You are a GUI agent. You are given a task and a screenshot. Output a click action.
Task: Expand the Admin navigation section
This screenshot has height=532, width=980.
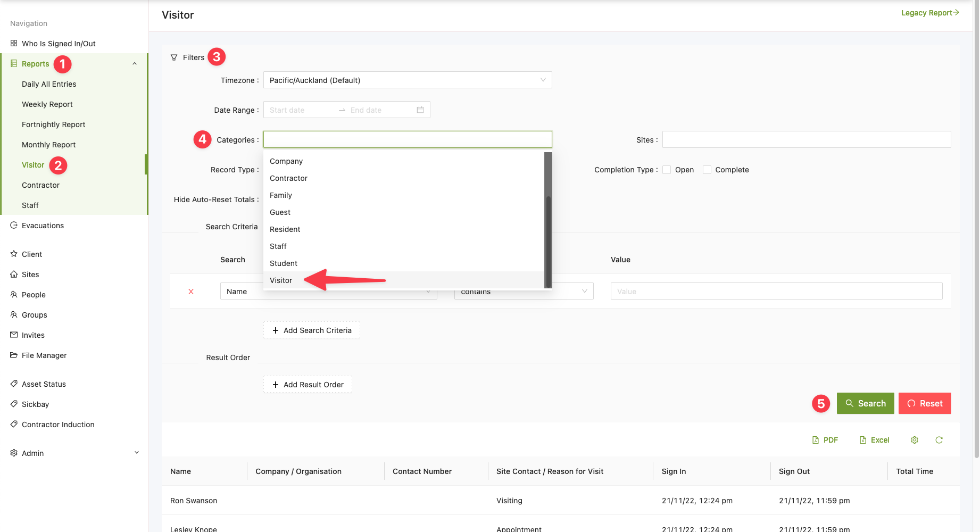pyautogui.click(x=136, y=453)
